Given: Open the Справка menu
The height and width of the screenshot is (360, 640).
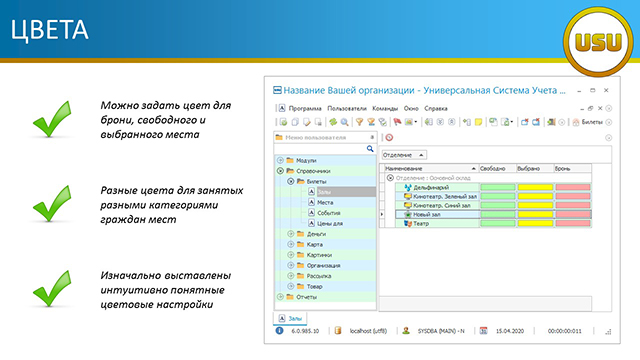Looking at the screenshot, I should 436,109.
